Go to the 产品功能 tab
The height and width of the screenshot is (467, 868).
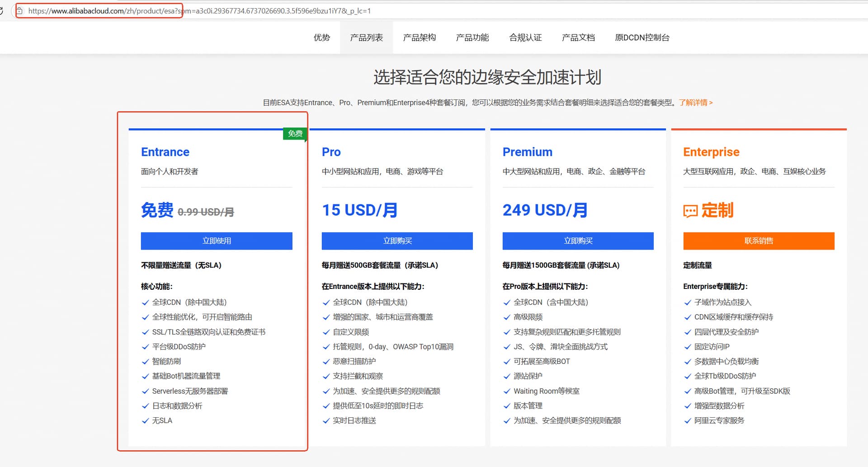click(472, 38)
